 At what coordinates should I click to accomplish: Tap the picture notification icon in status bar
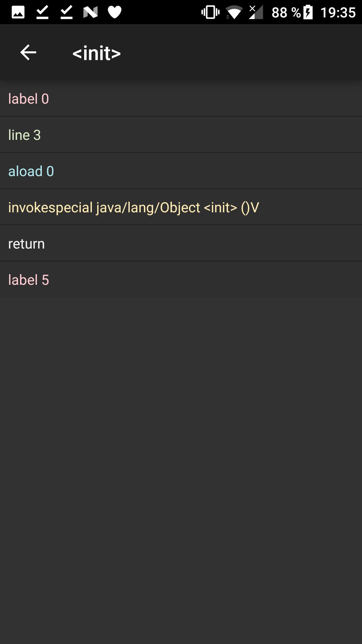pyautogui.click(x=18, y=12)
